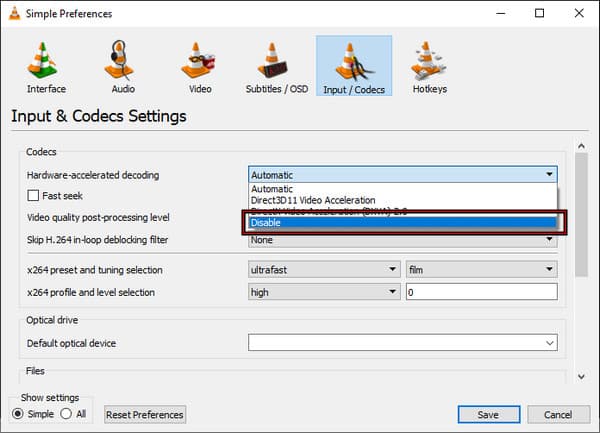Viewport: 600px width, 433px height.
Task: Click the x264 level input field
Action: tap(482, 292)
